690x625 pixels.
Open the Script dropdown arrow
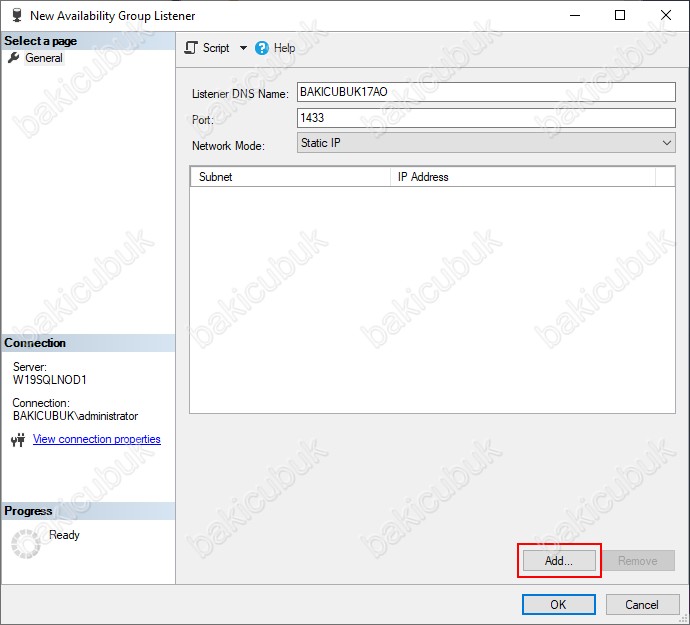point(243,48)
